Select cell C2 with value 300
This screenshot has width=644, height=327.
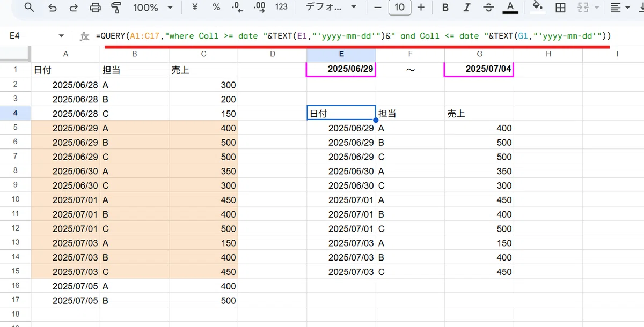pos(203,85)
